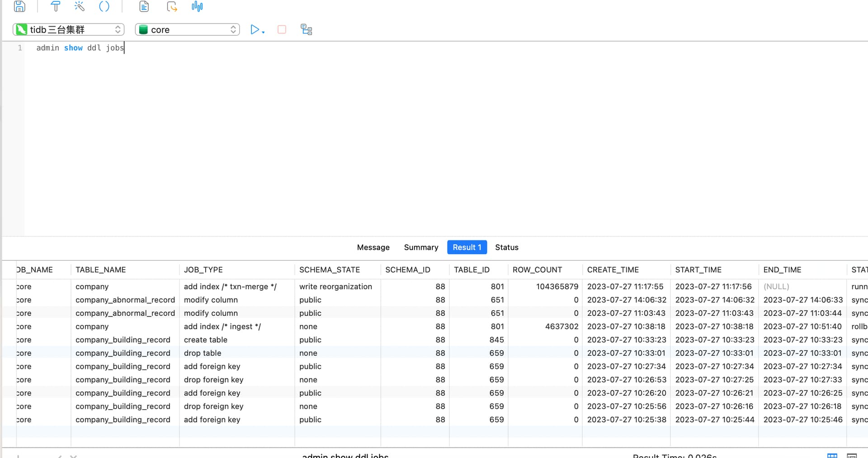
Task: Click the text document icon in toolbar
Action: point(144,6)
